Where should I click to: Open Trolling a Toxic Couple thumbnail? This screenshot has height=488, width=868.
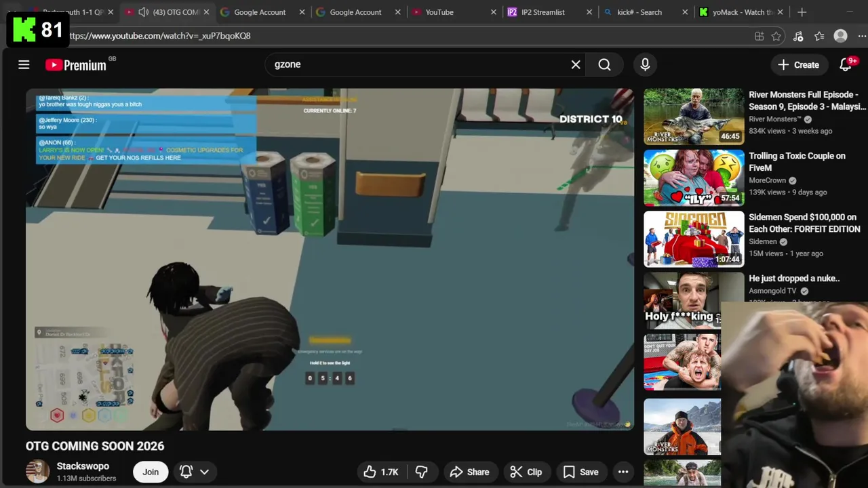(x=694, y=178)
